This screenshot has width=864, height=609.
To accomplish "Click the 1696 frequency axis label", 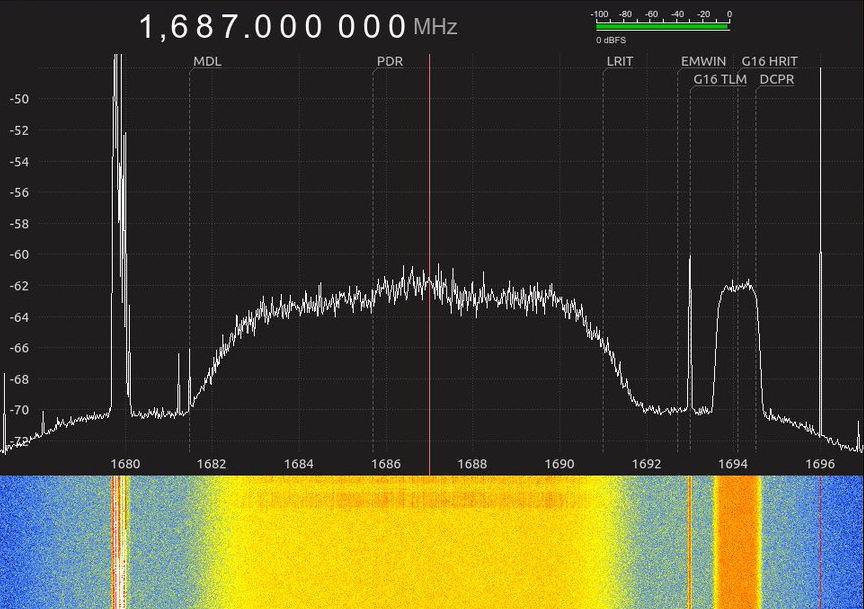I will point(820,464).
